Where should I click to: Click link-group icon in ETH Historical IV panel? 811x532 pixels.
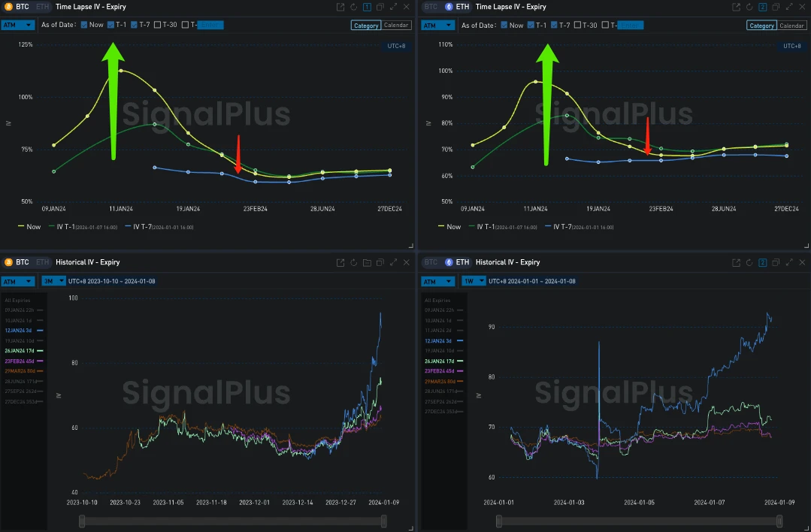pos(762,263)
